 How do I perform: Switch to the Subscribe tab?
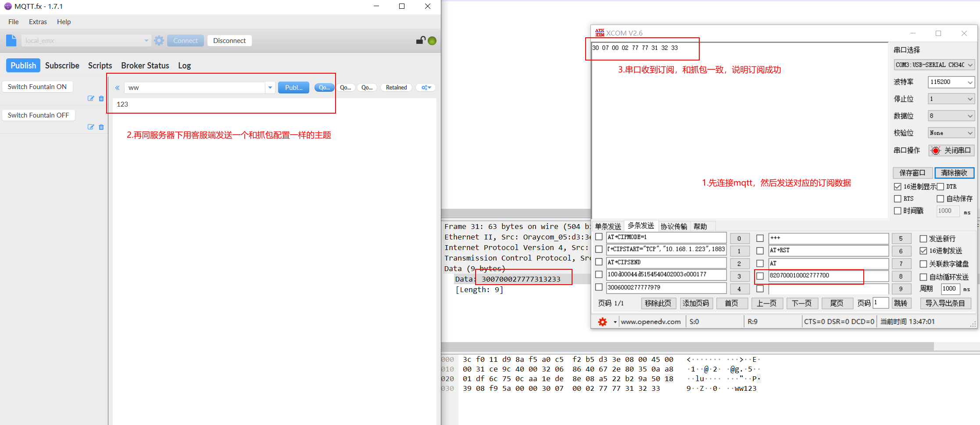coord(62,65)
